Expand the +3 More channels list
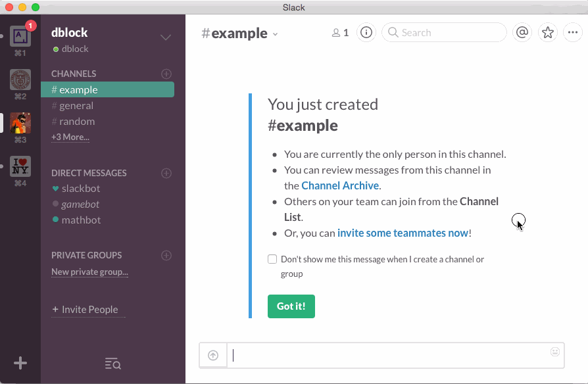 coord(70,137)
